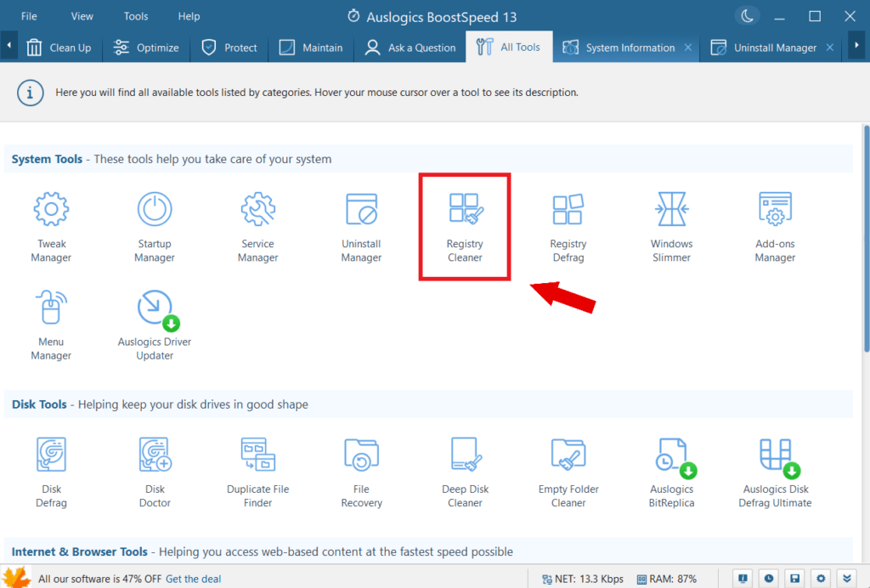The image size is (870, 588).
Task: Open Auslogics Driver Updater
Action: point(154,323)
